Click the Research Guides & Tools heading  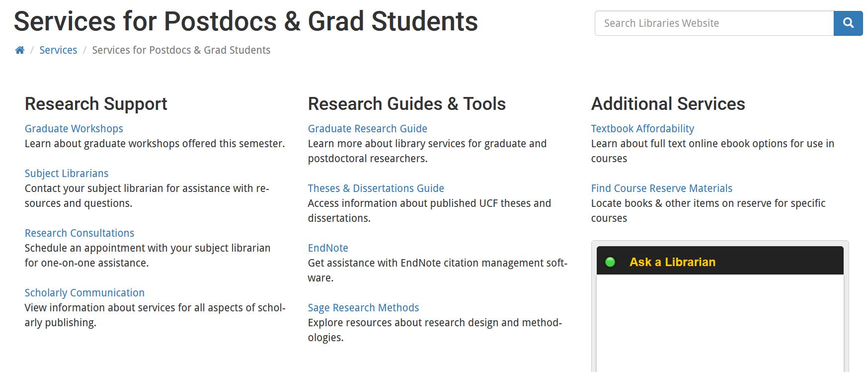[407, 104]
